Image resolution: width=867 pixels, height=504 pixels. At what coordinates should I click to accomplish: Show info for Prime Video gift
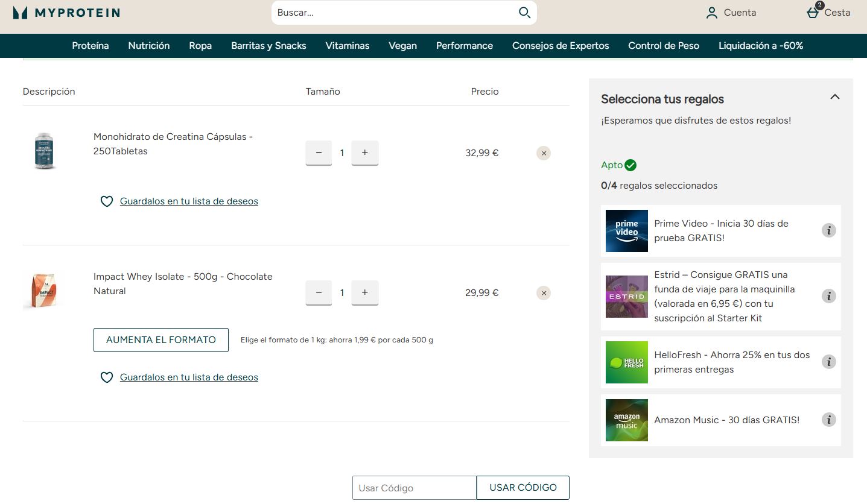829,230
